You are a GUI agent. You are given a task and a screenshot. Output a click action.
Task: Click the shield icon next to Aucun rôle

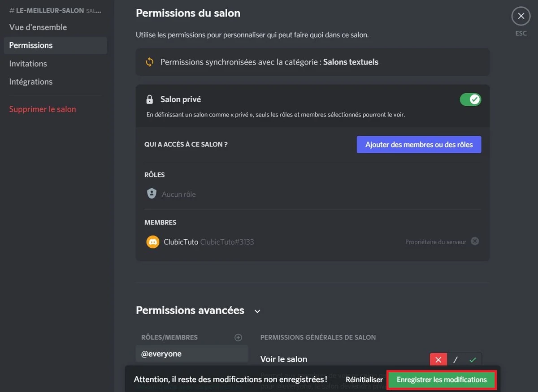152,194
